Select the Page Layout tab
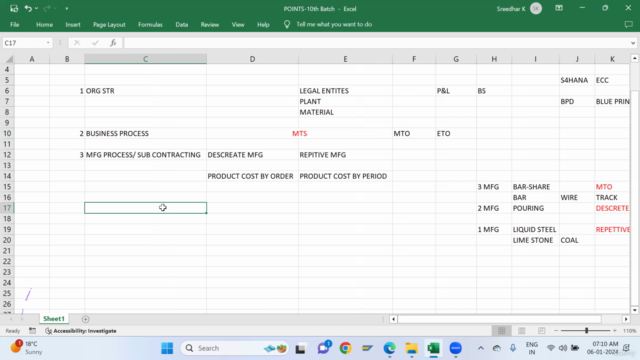Screen dimensions: 640x360 (109, 24)
